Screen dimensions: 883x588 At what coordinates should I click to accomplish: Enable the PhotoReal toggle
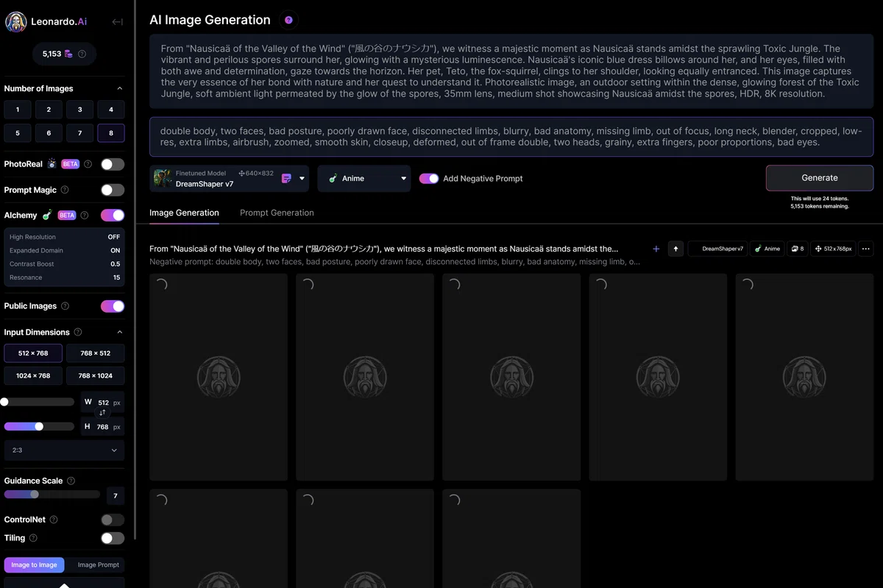point(113,164)
